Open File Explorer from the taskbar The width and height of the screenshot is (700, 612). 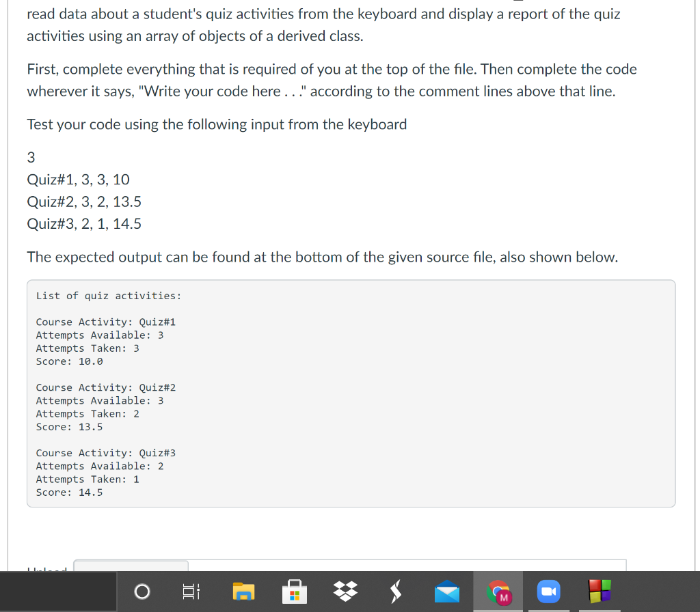(244, 592)
